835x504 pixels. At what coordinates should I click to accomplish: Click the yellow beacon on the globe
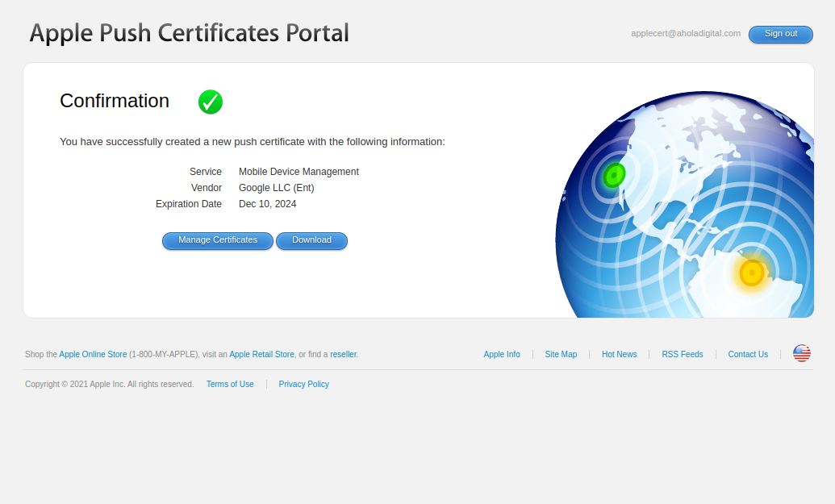(752, 273)
